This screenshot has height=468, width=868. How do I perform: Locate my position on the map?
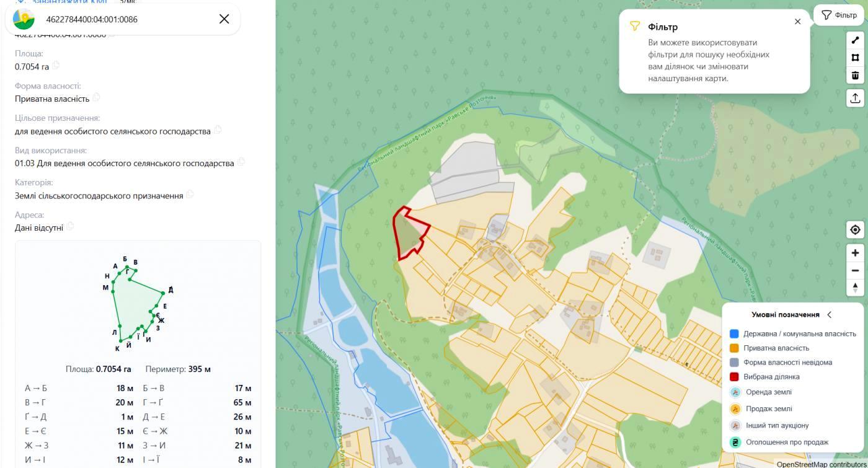(x=855, y=229)
